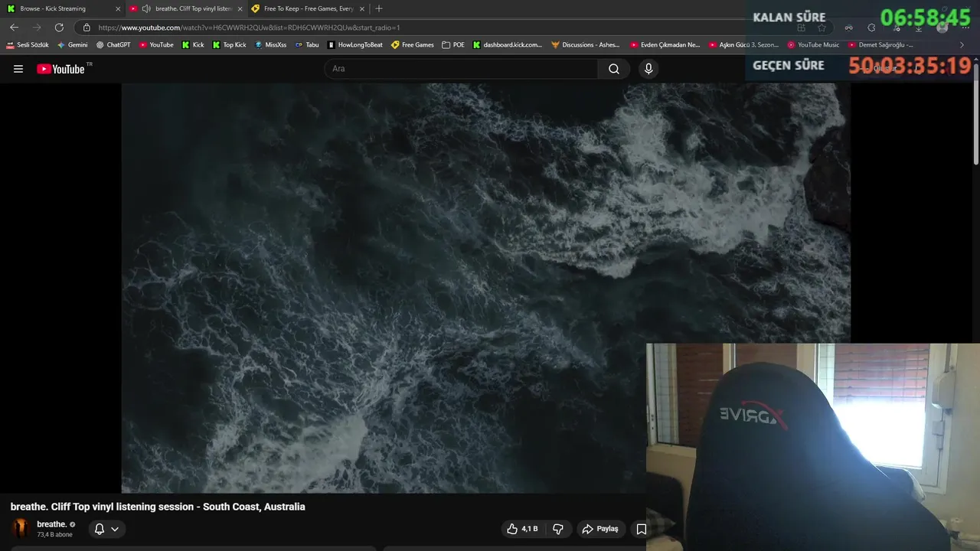The image size is (980, 551).
Task: Focus the Ara search input field
Action: tap(462, 69)
